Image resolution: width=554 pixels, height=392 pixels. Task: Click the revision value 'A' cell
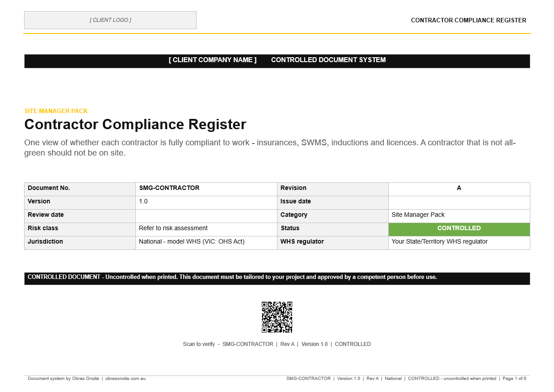coord(459,189)
